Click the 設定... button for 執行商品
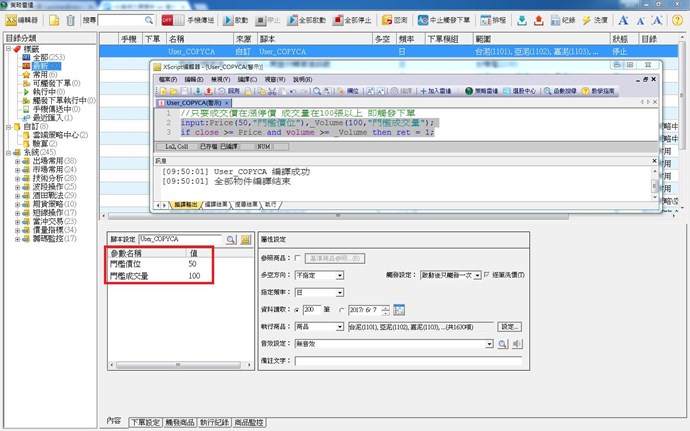The image size is (690, 431). [x=510, y=326]
